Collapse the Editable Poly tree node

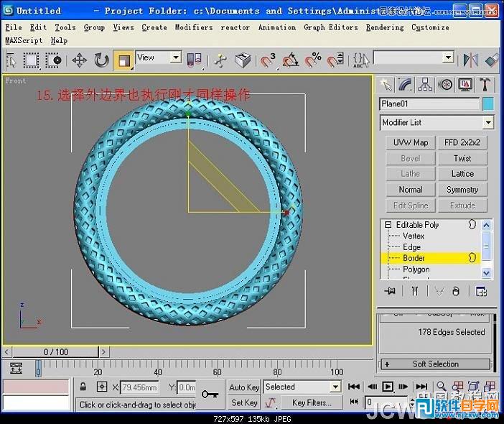point(388,225)
